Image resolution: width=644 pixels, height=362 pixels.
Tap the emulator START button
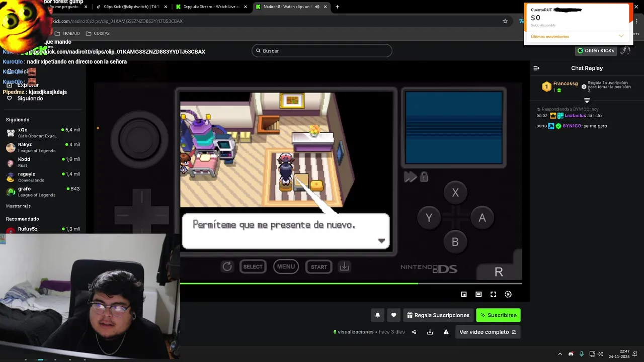[318, 266]
